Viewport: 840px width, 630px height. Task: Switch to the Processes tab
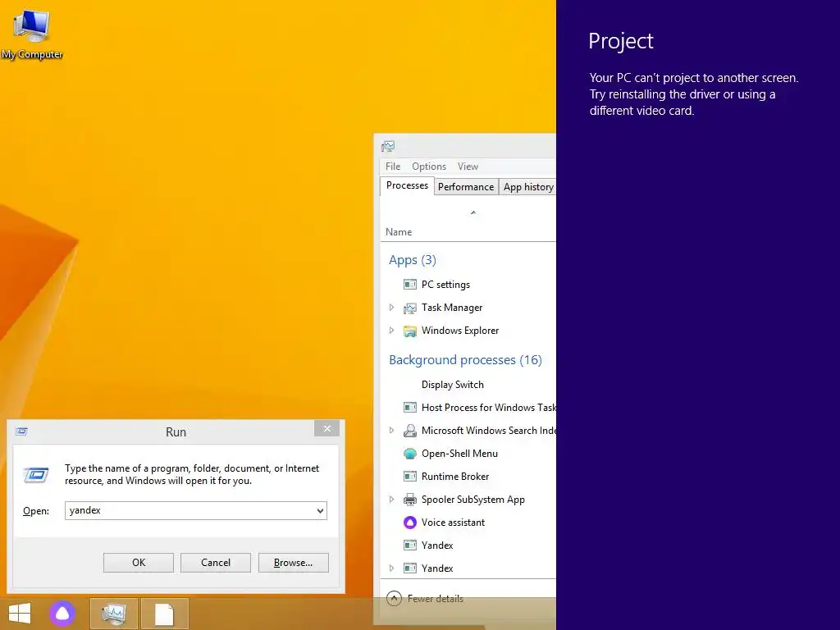click(x=407, y=186)
